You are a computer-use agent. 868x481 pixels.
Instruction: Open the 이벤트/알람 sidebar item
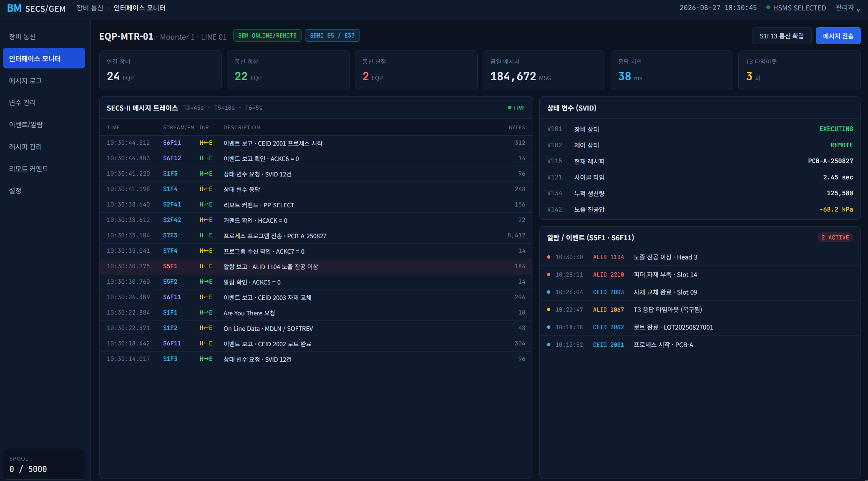[44, 125]
